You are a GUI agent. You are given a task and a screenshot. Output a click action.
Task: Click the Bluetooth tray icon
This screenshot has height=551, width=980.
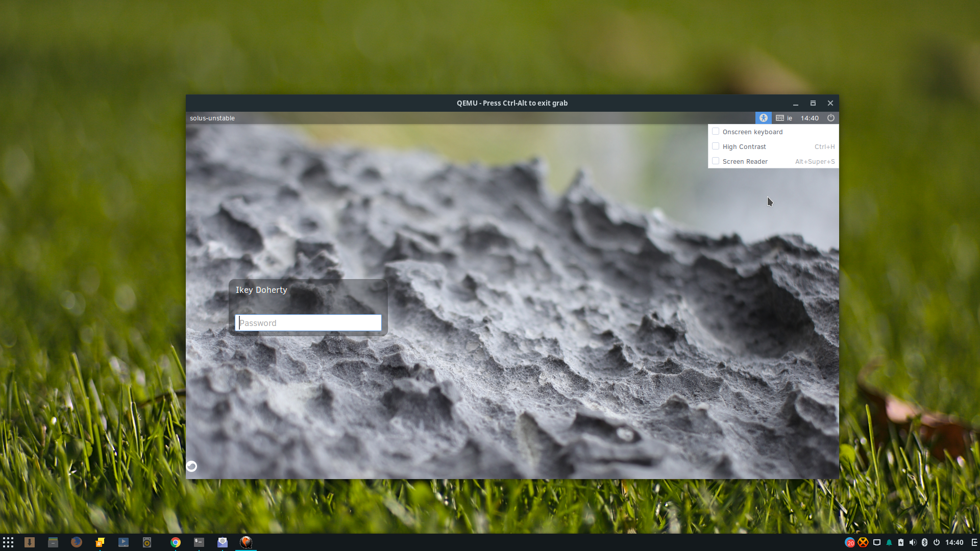click(924, 542)
